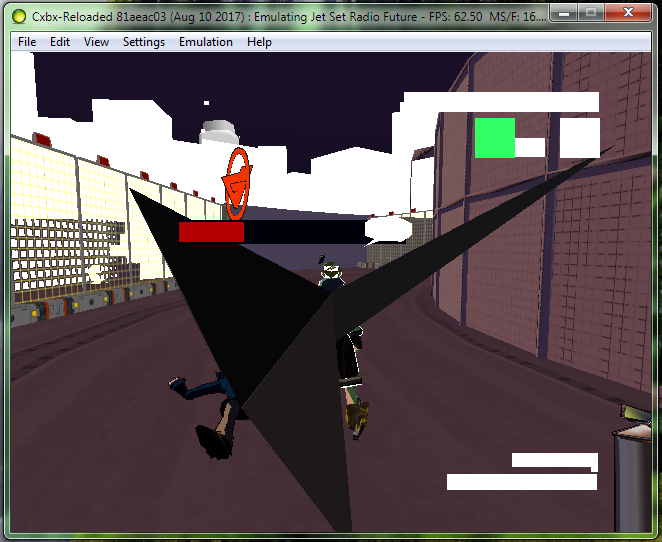The image size is (662, 542).
Task: Click the orange graffiti tag marker
Action: coord(236,184)
